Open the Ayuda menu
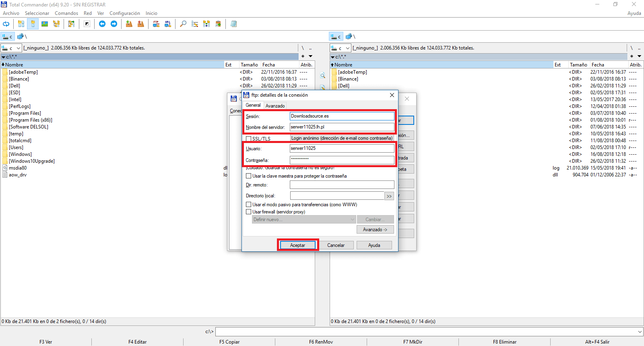This screenshot has width=644, height=346. pos(634,13)
